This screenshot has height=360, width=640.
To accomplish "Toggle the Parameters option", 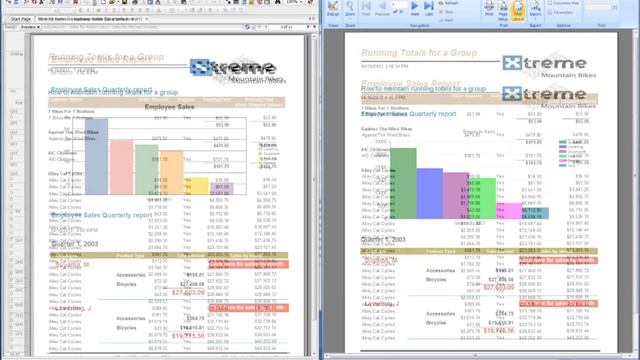I will tap(561, 12).
